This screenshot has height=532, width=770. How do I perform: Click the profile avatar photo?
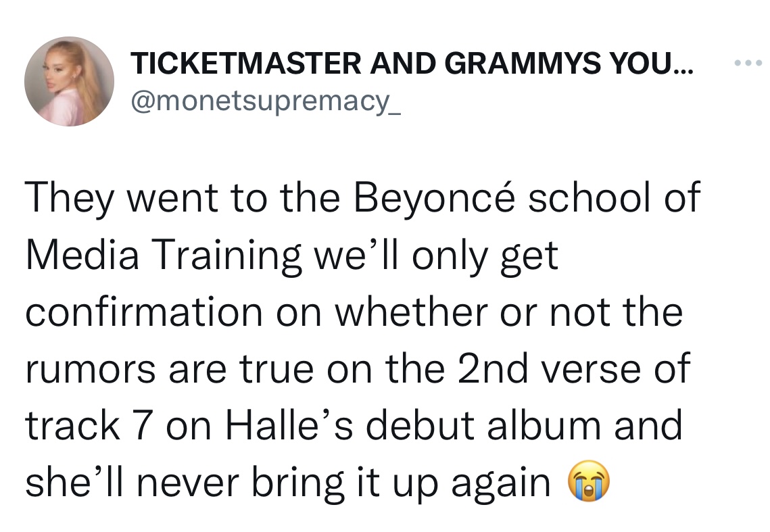pyautogui.click(x=70, y=81)
